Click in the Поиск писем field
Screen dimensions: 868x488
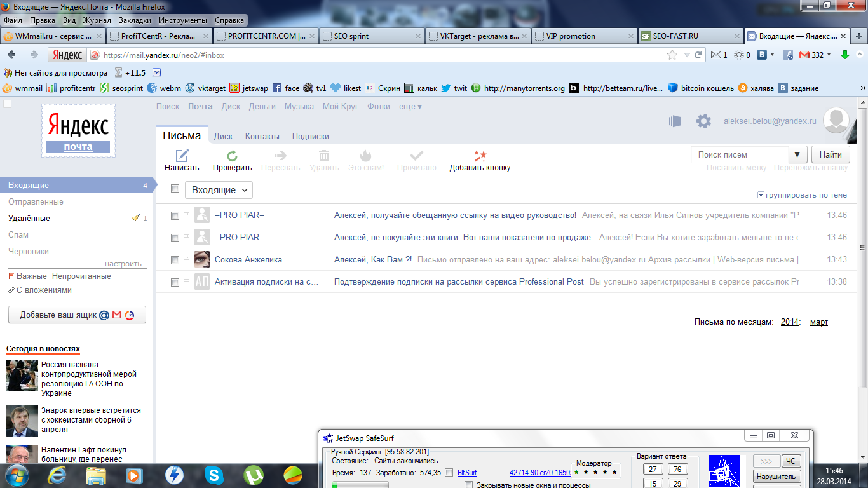740,154
